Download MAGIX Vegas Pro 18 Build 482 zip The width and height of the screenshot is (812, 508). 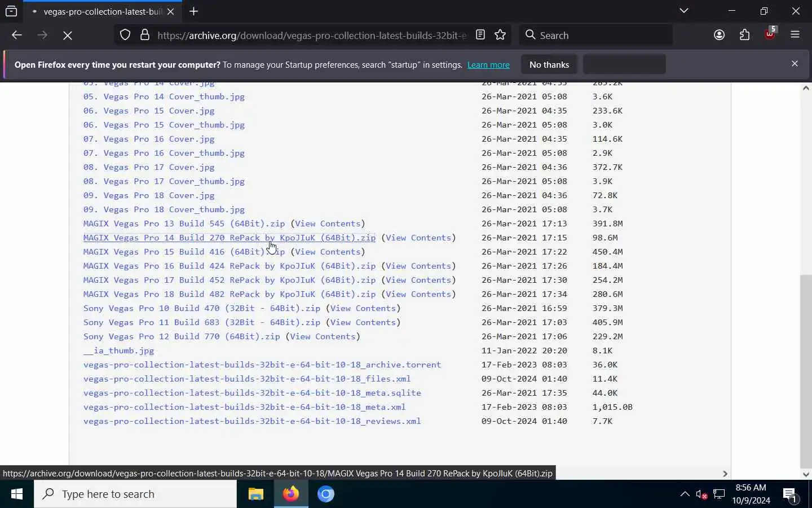coord(230,294)
